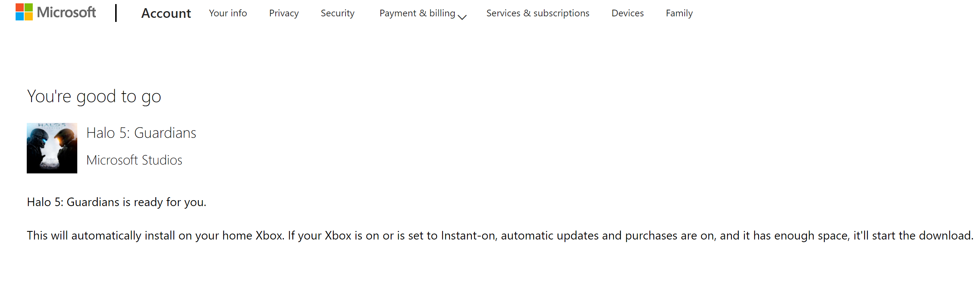This screenshot has height=303, width=980.
Task: Click the "ready for you" confirmation line
Action: tap(116, 202)
